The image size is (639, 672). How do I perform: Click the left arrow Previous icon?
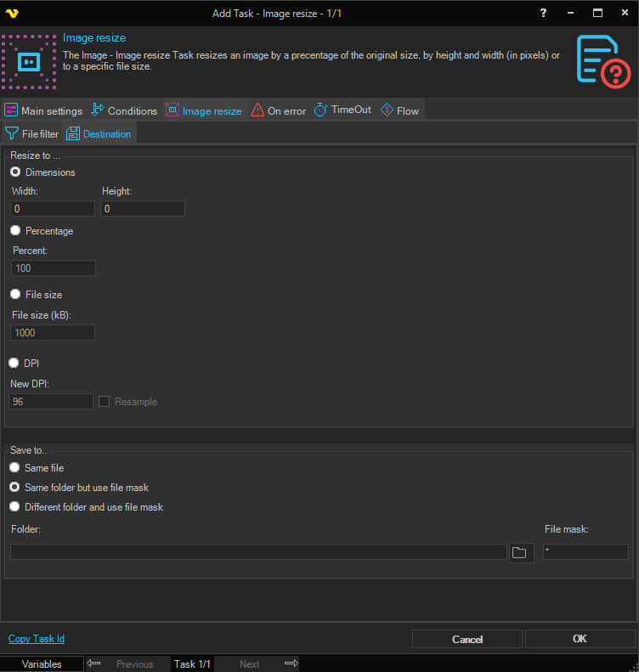point(94,664)
